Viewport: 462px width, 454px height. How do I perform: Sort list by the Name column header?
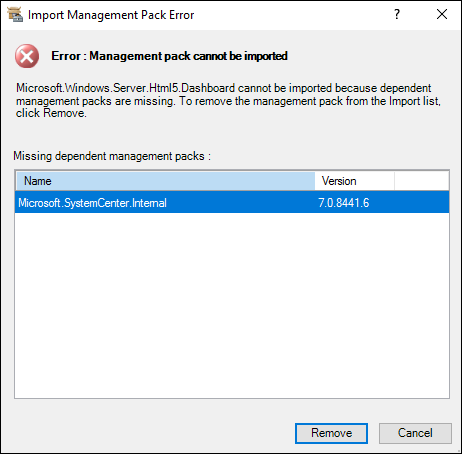[165, 181]
